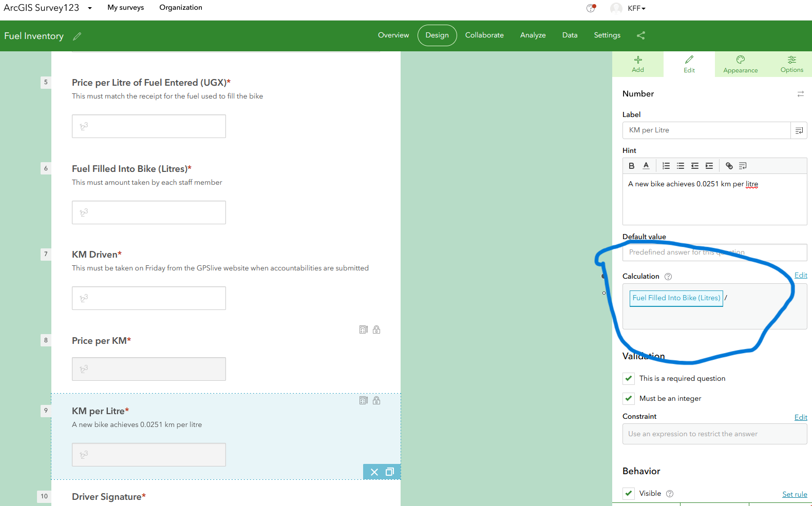Viewport: 812px width, 506px height.
Task: Click the lock icon on KM per Litre question
Action: click(x=376, y=400)
